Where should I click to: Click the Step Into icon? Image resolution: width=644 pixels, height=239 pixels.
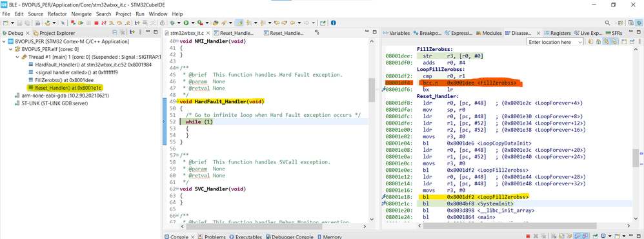coord(111,23)
